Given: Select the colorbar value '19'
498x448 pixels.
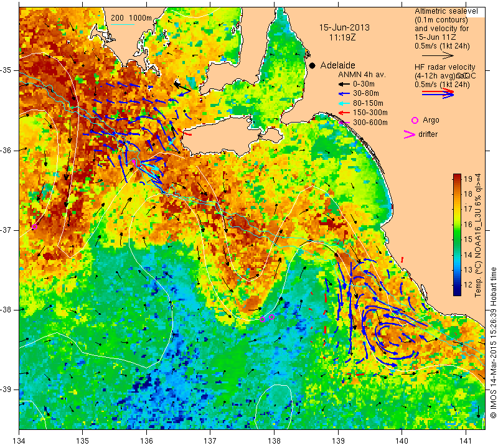Looking at the screenshot, I should pyautogui.click(x=468, y=179).
